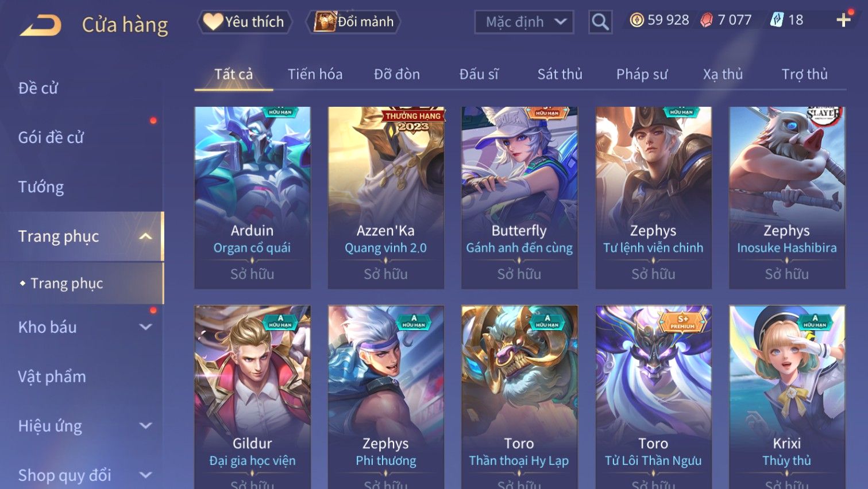Go to Tướng in sidebar

coord(41,187)
